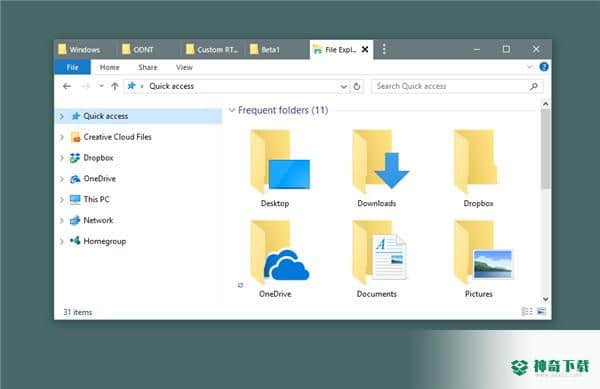This screenshot has height=389, width=600.
Task: Select OneDrive in the navigation pane
Action: (99, 178)
